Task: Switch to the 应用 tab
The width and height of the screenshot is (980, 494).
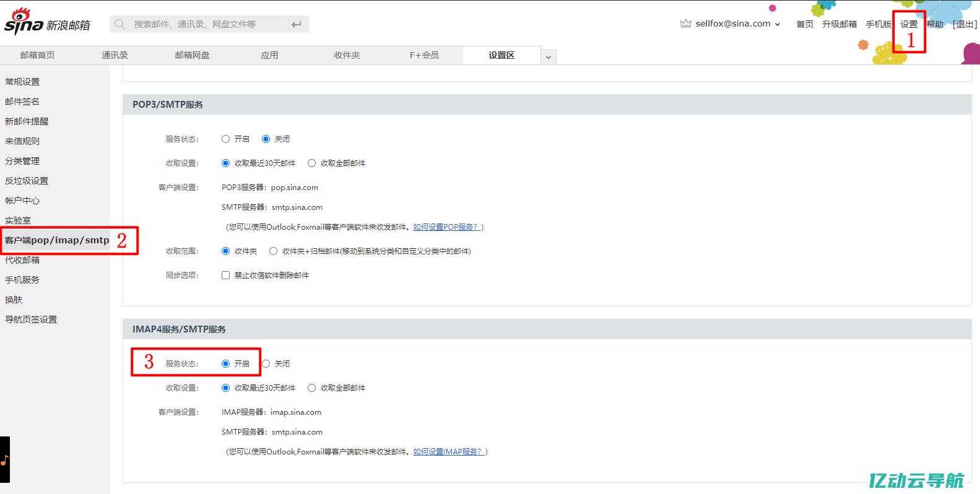Action: click(x=269, y=55)
